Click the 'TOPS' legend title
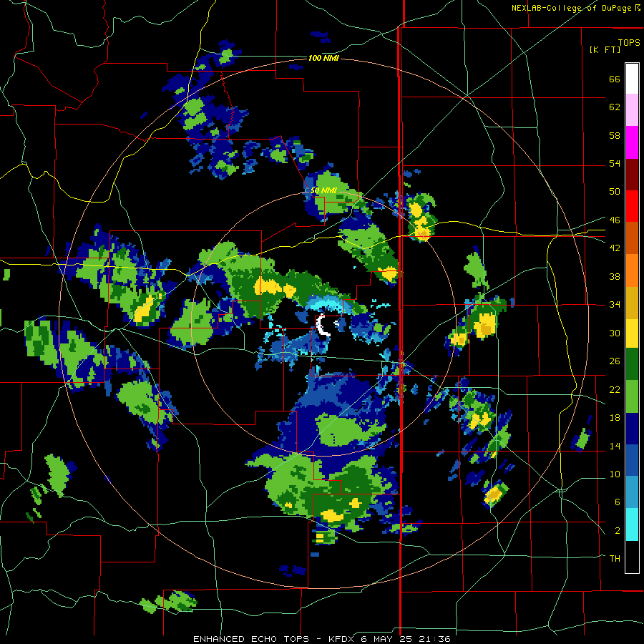This screenshot has height=644, width=644. pyautogui.click(x=629, y=43)
